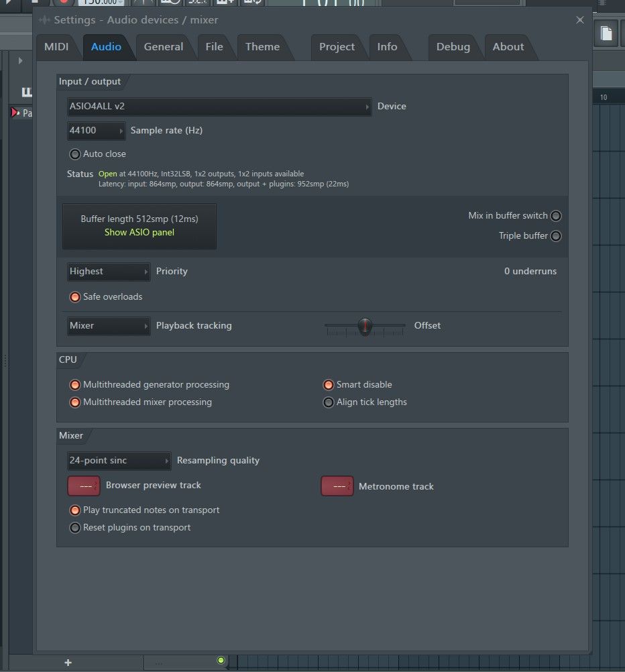
Task: Click the "Buffer length 512smp (12ms)" text
Action: click(139, 219)
